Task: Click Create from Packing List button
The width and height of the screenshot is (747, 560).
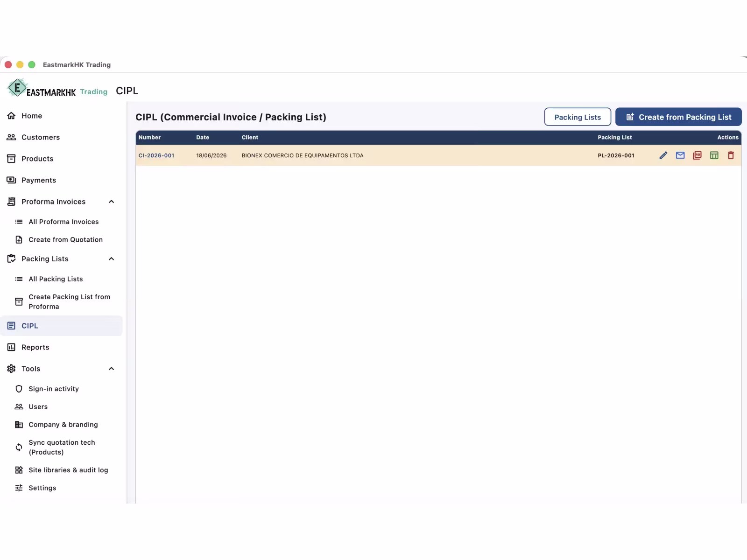Action: coord(678,117)
